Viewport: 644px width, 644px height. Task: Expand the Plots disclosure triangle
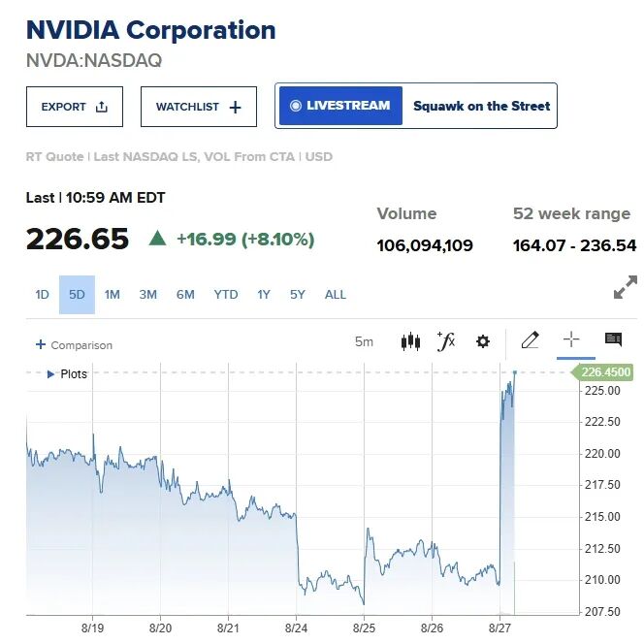[50, 374]
